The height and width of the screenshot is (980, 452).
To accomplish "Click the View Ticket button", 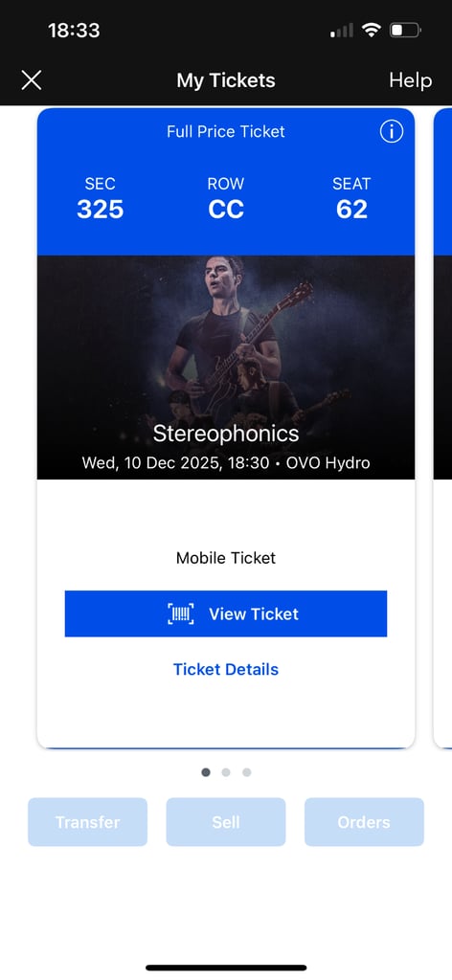I will coord(226,613).
